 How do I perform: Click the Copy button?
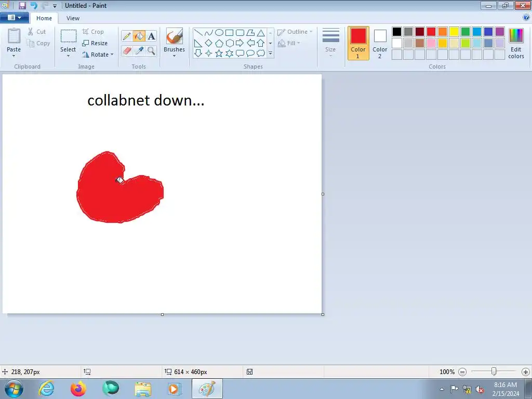point(38,43)
